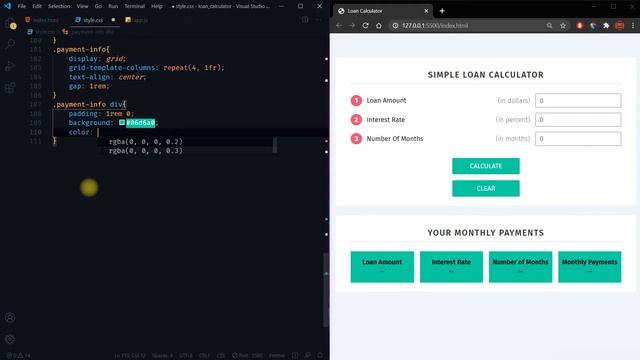Click the browser address bar URL
Screen dimensions: 640x360
coord(435,25)
